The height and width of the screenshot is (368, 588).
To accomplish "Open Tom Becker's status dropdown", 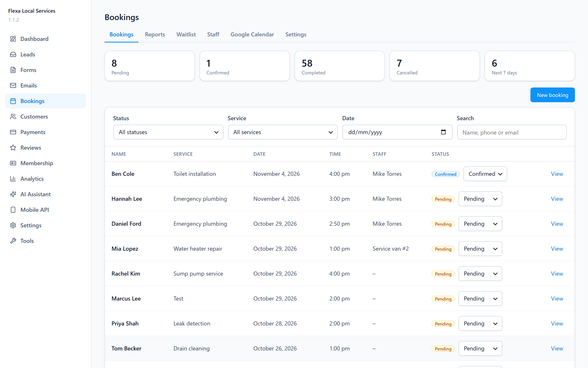I will coord(480,349).
